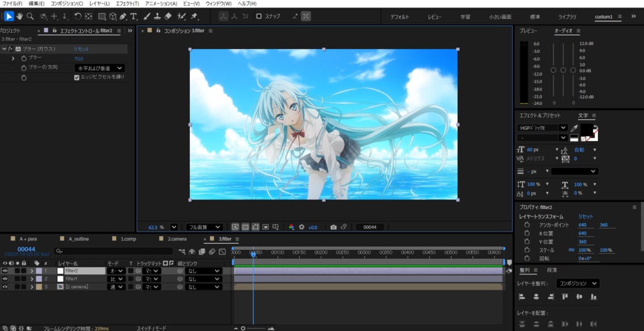This screenshot has height=331, width=644.
Task: Select the Pen tool
Action: [x=123, y=16]
